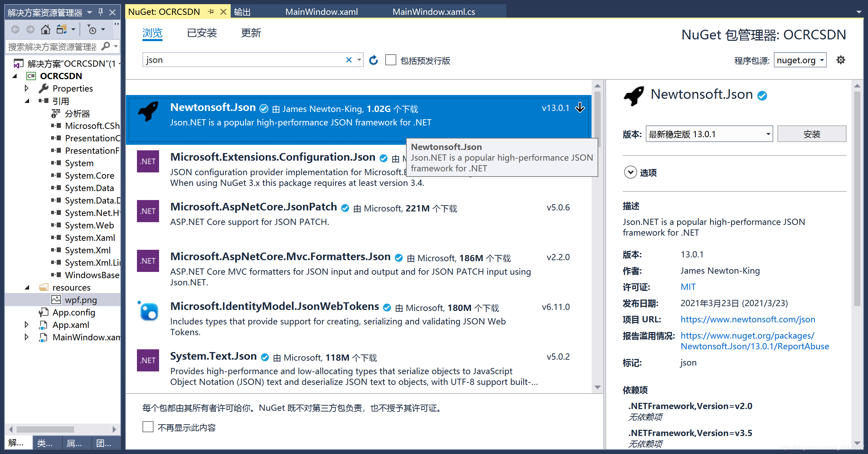
Task: Open Solution Explorer window options dropdown arrow
Action: pos(90,12)
